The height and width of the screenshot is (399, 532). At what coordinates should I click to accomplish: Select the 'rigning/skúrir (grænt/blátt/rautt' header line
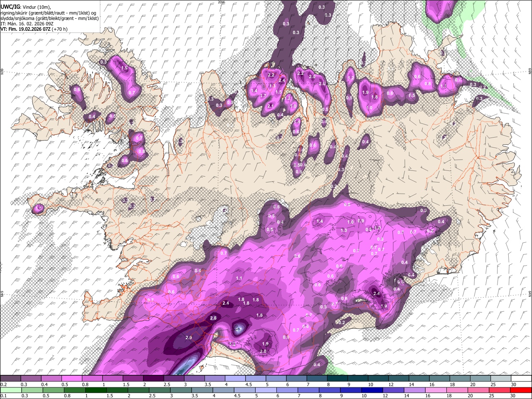pyautogui.click(x=48, y=13)
